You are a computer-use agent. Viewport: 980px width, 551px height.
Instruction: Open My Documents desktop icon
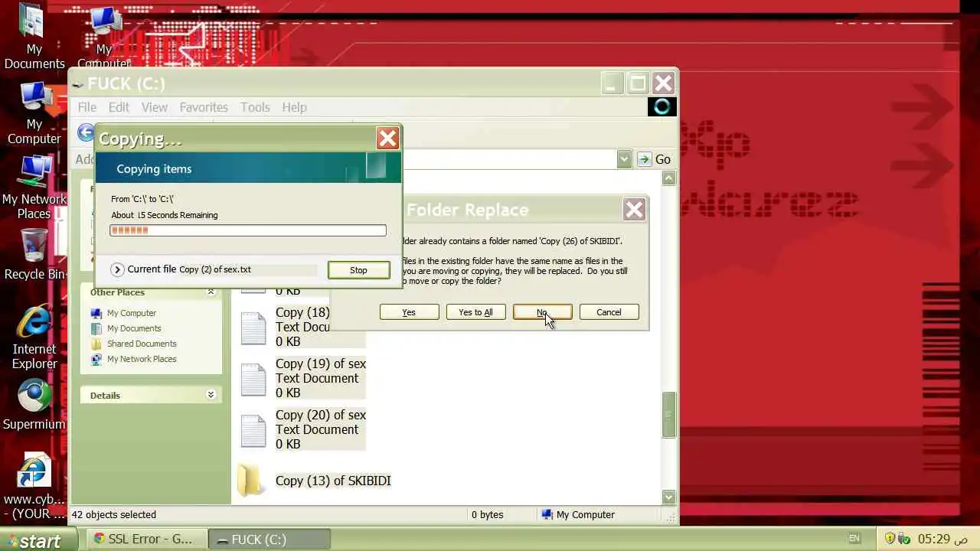coord(34,37)
